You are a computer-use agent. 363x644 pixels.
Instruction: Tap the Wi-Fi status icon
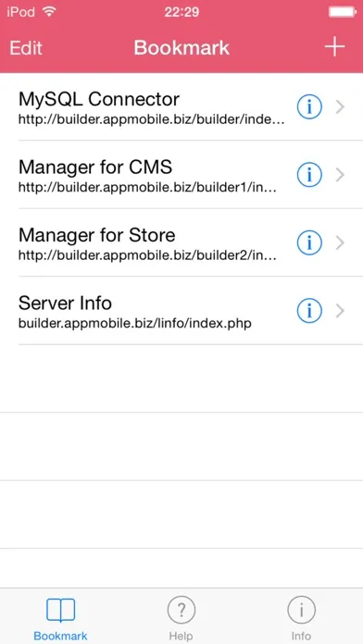coord(50,12)
